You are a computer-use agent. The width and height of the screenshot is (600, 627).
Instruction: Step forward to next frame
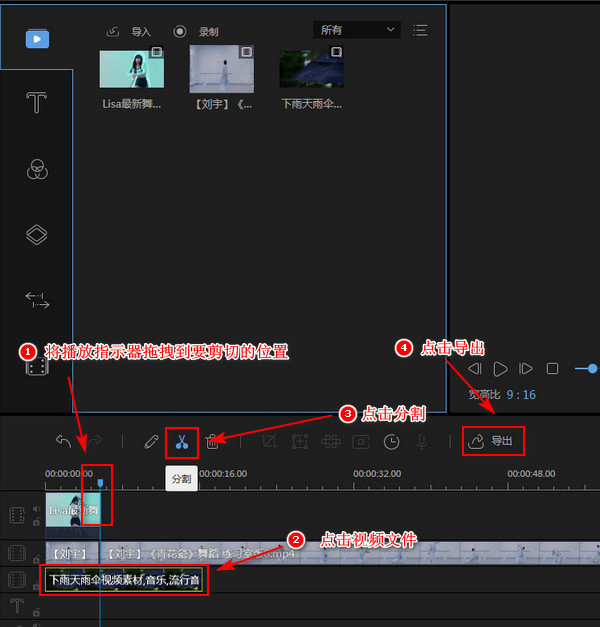coord(526,368)
